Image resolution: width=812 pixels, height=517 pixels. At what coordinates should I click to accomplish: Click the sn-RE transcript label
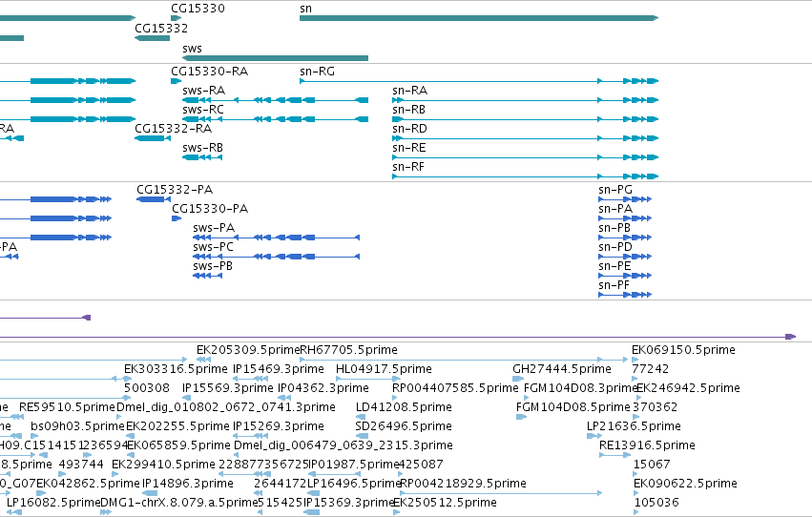(x=408, y=148)
